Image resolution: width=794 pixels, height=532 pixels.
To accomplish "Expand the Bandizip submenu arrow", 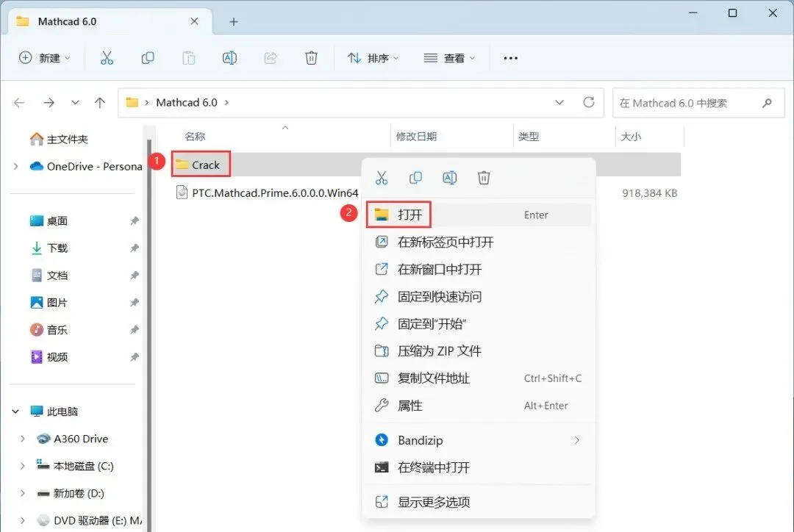I will [577, 440].
